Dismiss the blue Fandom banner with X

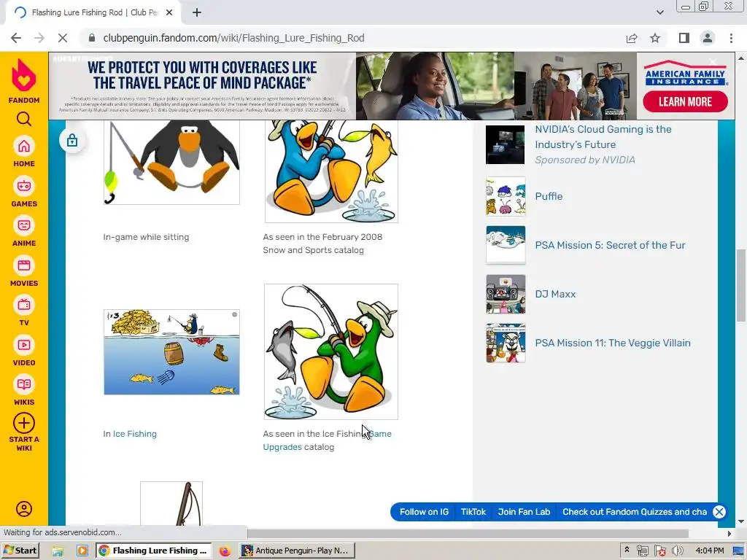click(719, 512)
